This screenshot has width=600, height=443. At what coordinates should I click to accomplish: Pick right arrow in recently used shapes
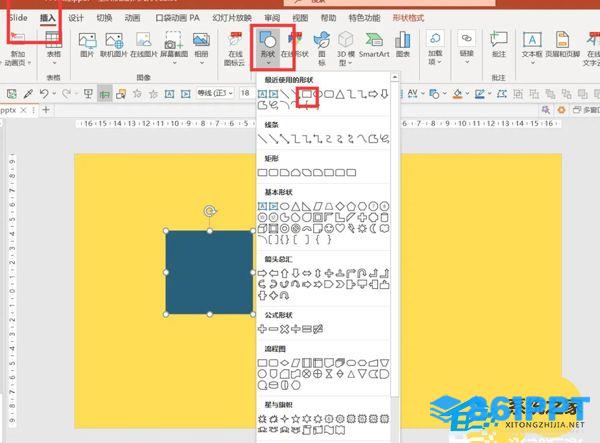click(x=373, y=94)
